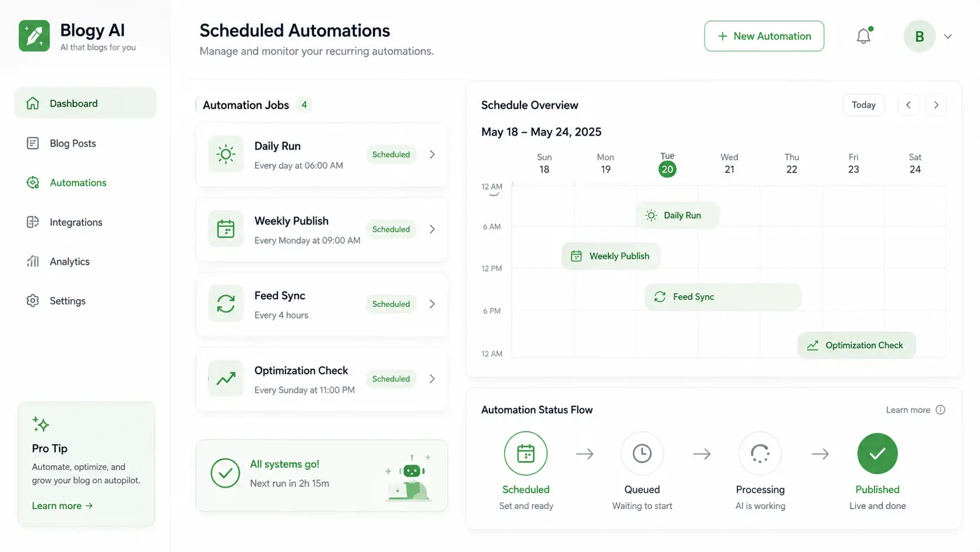Expand the Feed Sync job chevron
This screenshot has width=980, height=552.
coord(433,304)
